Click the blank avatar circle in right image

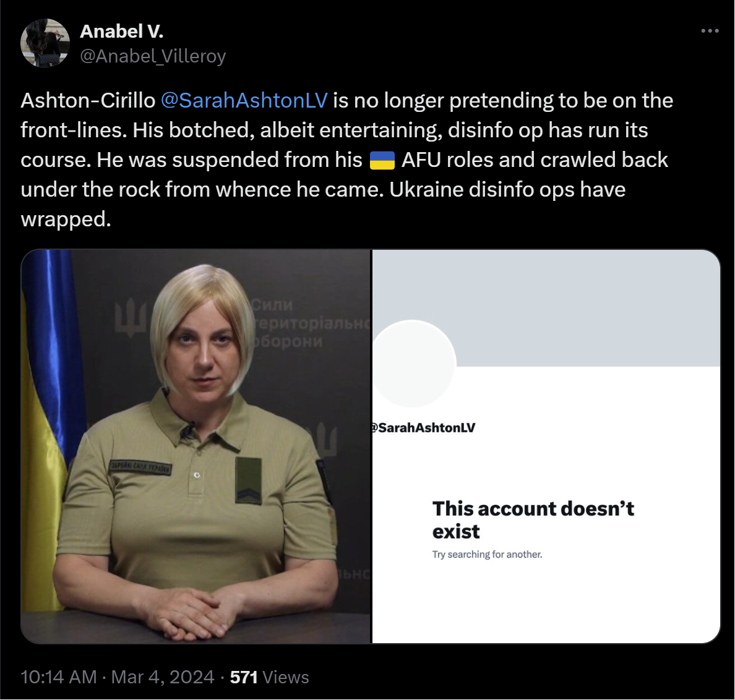pyautogui.click(x=413, y=364)
